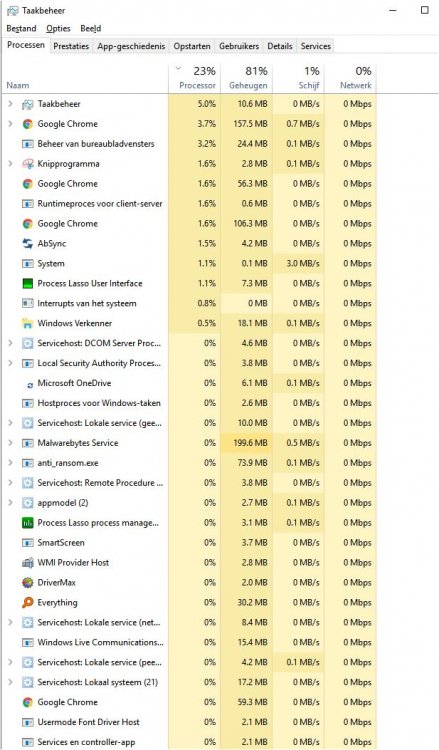This screenshot has width=439, height=750.
Task: Sort processes by Geheugen column
Action: pyautogui.click(x=246, y=78)
